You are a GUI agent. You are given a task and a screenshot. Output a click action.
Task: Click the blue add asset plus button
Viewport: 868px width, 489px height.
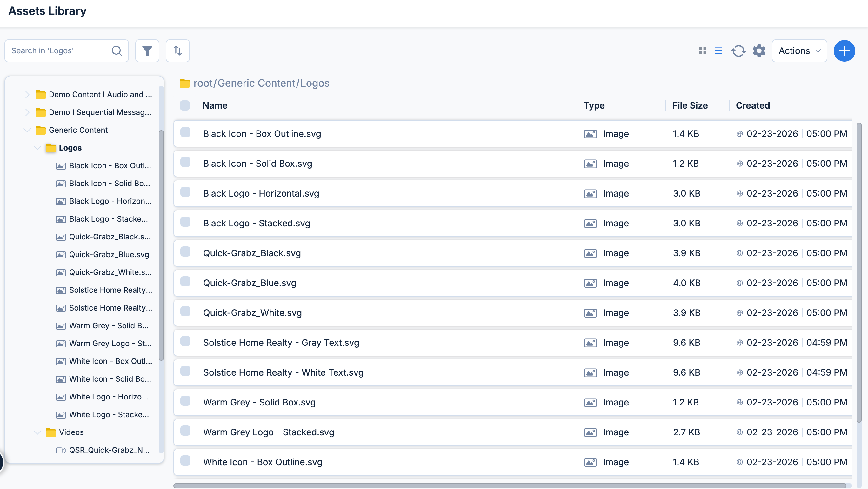pyautogui.click(x=844, y=51)
